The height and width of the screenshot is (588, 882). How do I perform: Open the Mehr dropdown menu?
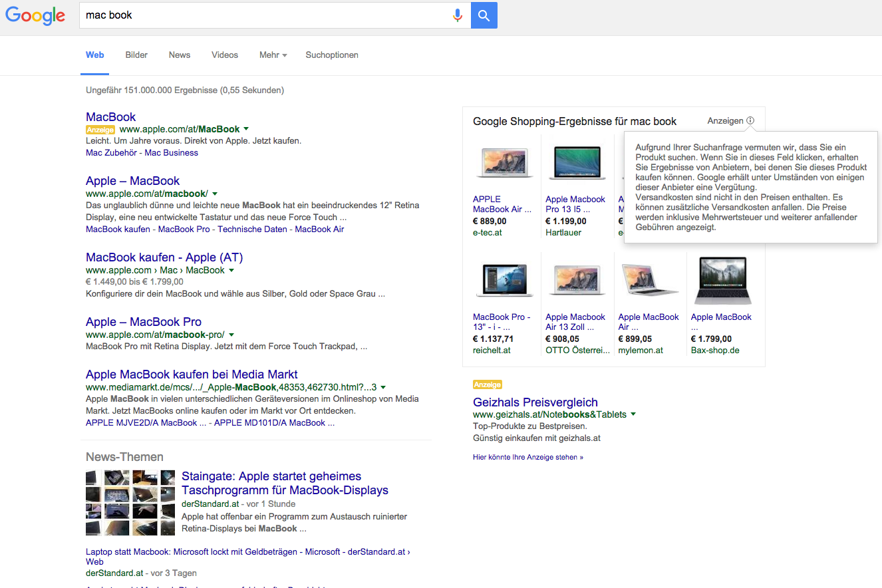tap(273, 55)
